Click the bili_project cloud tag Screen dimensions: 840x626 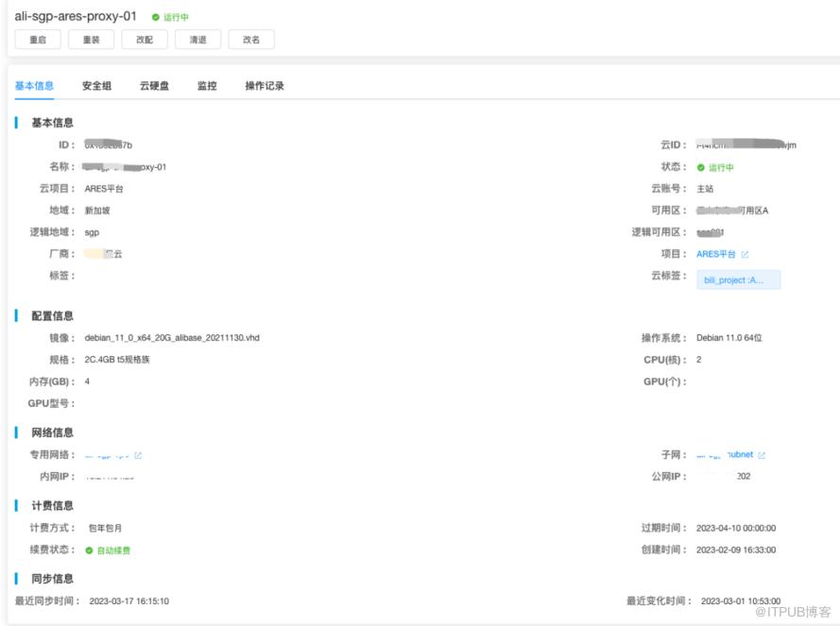click(x=738, y=280)
